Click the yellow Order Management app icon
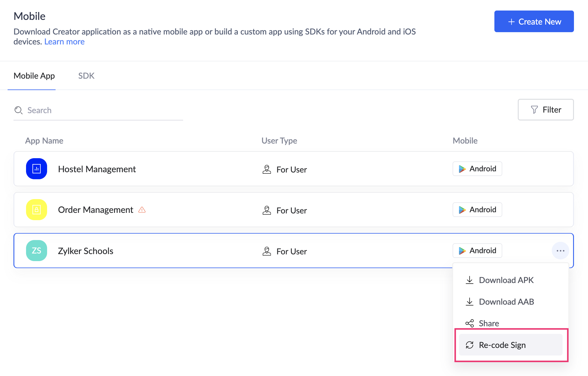Screen dimensions: 588x376 [37, 210]
